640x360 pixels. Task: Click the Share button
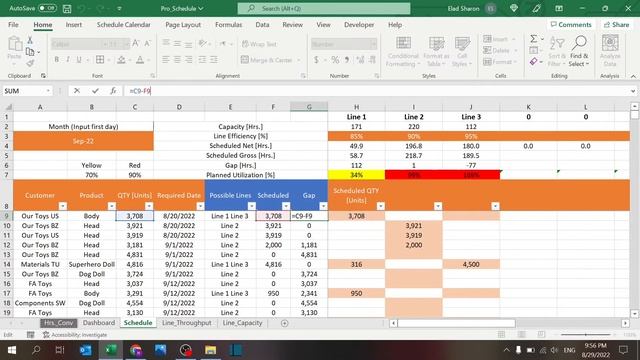click(x=616, y=25)
